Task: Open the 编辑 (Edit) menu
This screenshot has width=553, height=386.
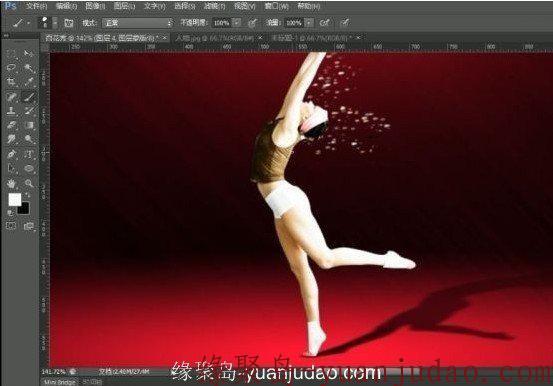Action: coord(66,6)
